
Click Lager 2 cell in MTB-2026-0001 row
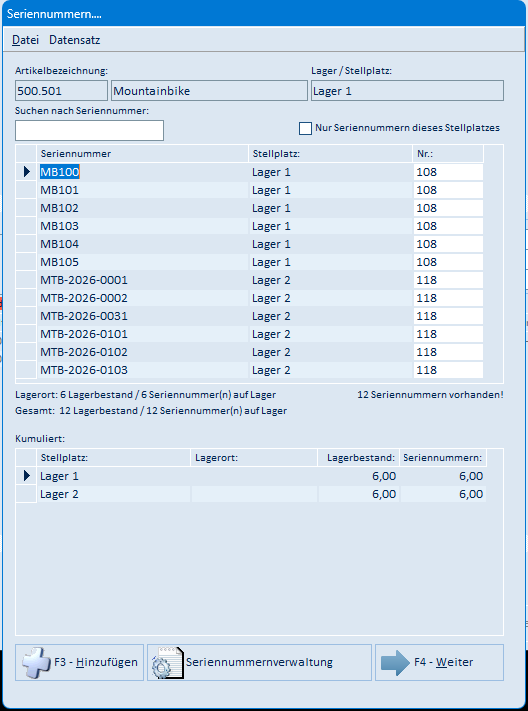(331, 280)
